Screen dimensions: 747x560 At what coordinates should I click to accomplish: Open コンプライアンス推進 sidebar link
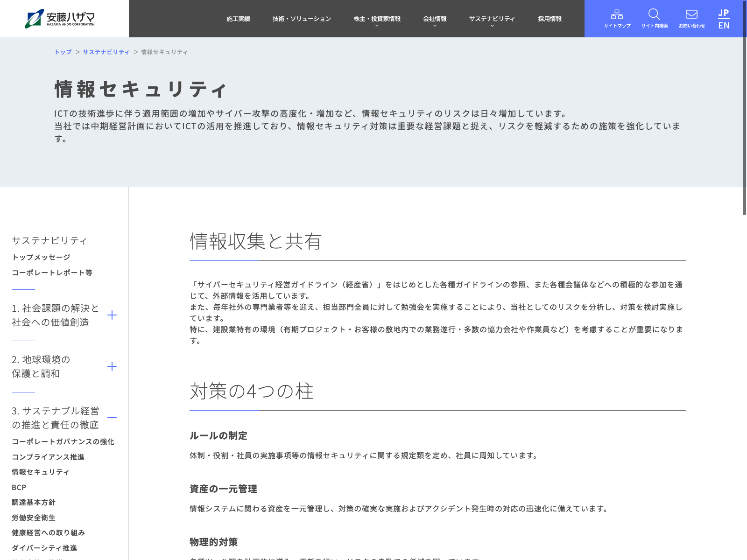[48, 457]
